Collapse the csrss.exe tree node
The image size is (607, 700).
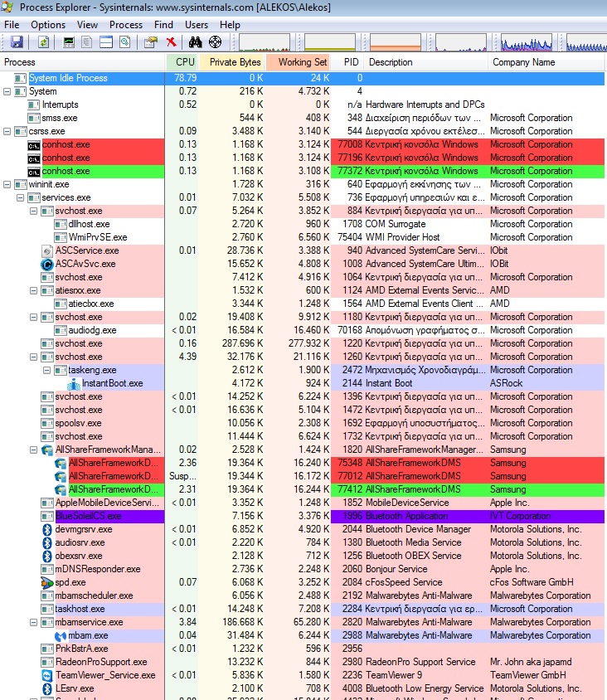click(7, 131)
